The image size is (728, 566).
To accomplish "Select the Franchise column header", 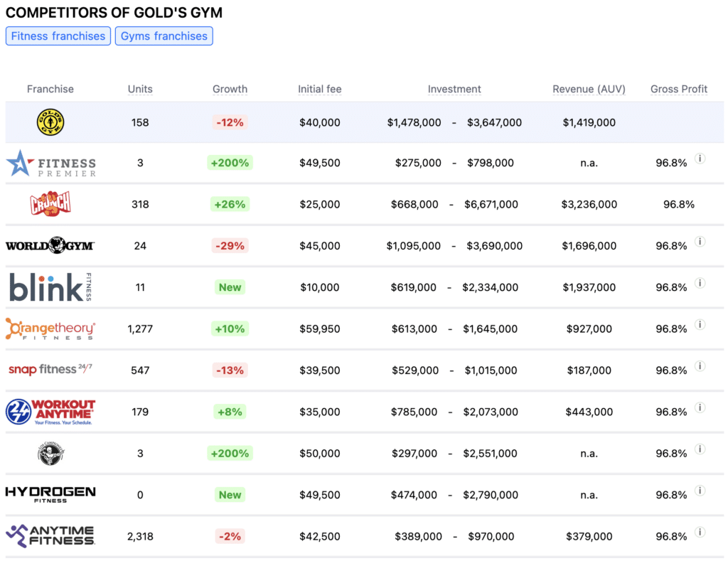I will [x=50, y=89].
